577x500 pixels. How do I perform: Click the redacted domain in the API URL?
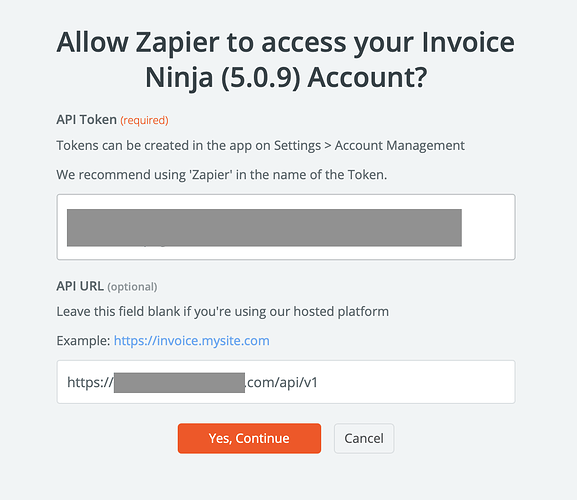[x=179, y=383]
